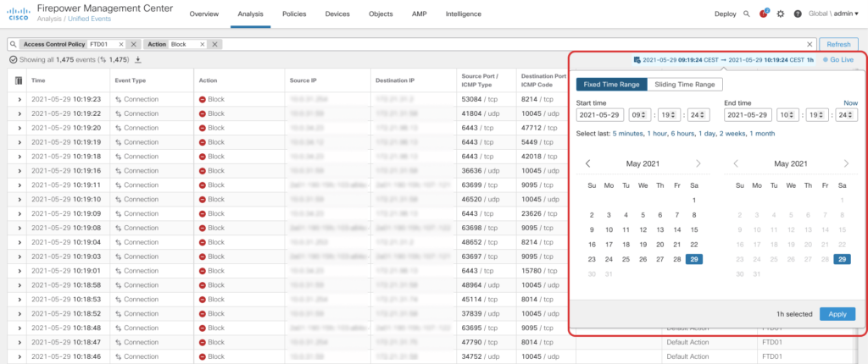
Task: Select last 6 hours
Action: coord(682,133)
